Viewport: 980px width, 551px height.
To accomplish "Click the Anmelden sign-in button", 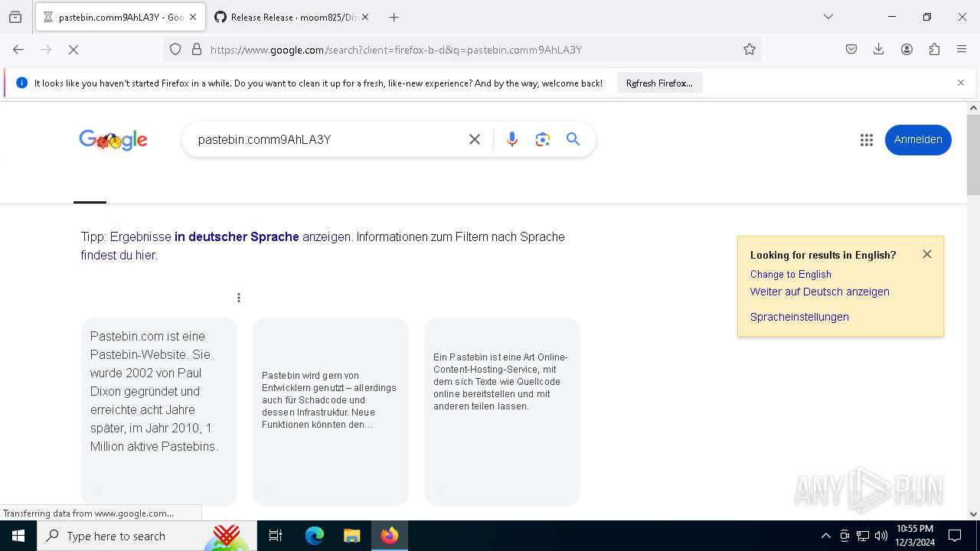I will (x=918, y=140).
